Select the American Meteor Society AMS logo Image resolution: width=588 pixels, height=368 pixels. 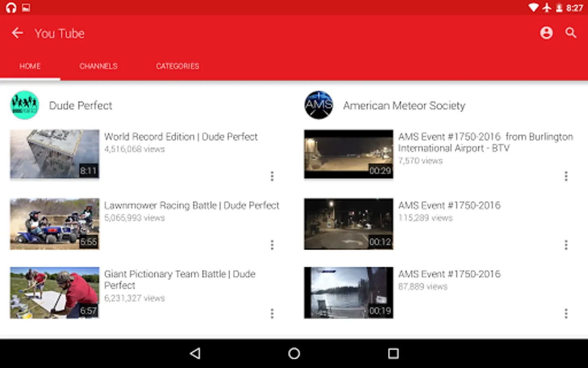pos(318,105)
